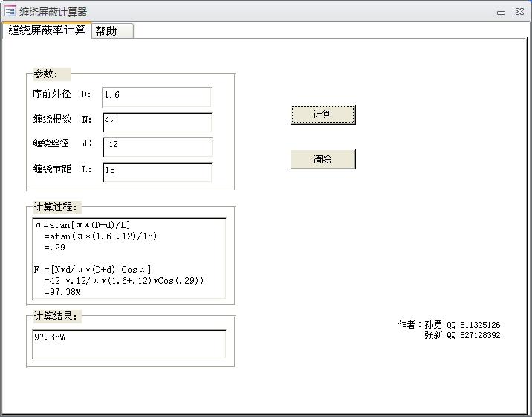Click the window title 缠绕屏蔽计算器
Screen dimensions: 532x417
pyautogui.click(x=53, y=12)
